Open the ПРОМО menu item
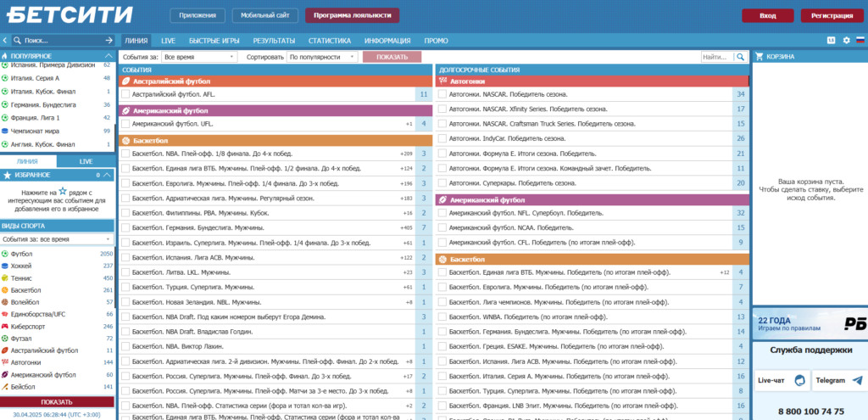Viewport: 868px width, 420px height. click(x=437, y=41)
